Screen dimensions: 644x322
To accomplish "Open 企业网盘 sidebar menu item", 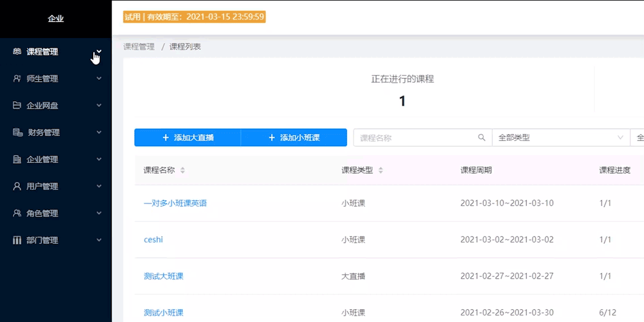I will 56,106.
